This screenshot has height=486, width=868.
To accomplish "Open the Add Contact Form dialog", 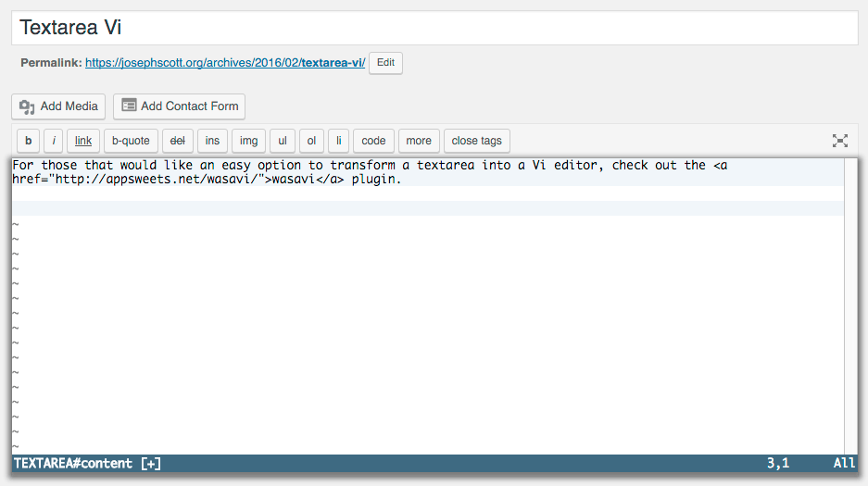I will (179, 106).
